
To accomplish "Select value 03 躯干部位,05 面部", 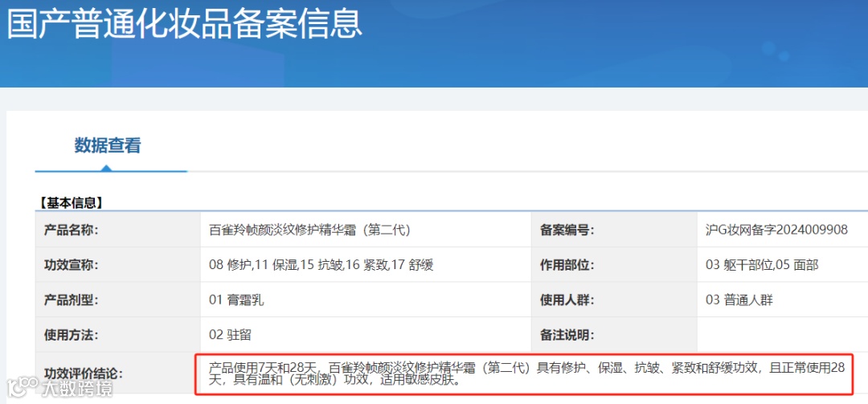I will (x=762, y=265).
